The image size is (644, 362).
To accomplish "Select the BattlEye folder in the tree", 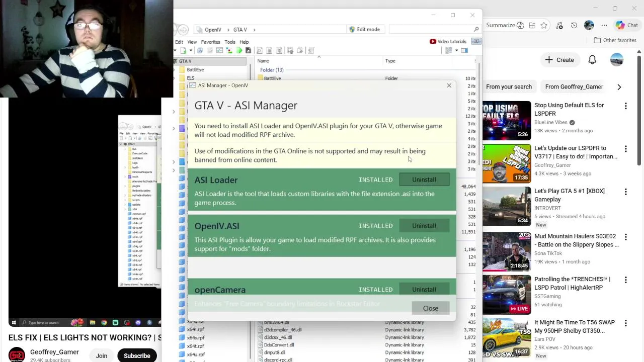I will pyautogui.click(x=195, y=70).
